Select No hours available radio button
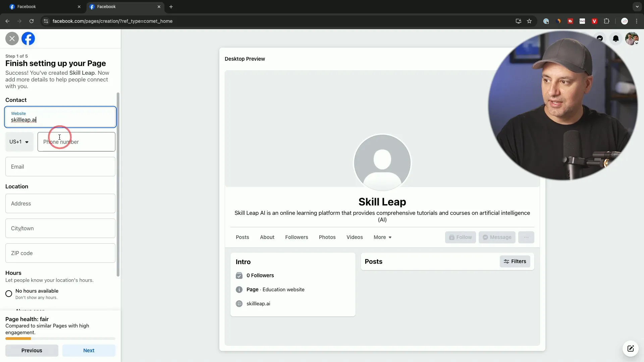The image size is (644, 362). pyautogui.click(x=9, y=294)
